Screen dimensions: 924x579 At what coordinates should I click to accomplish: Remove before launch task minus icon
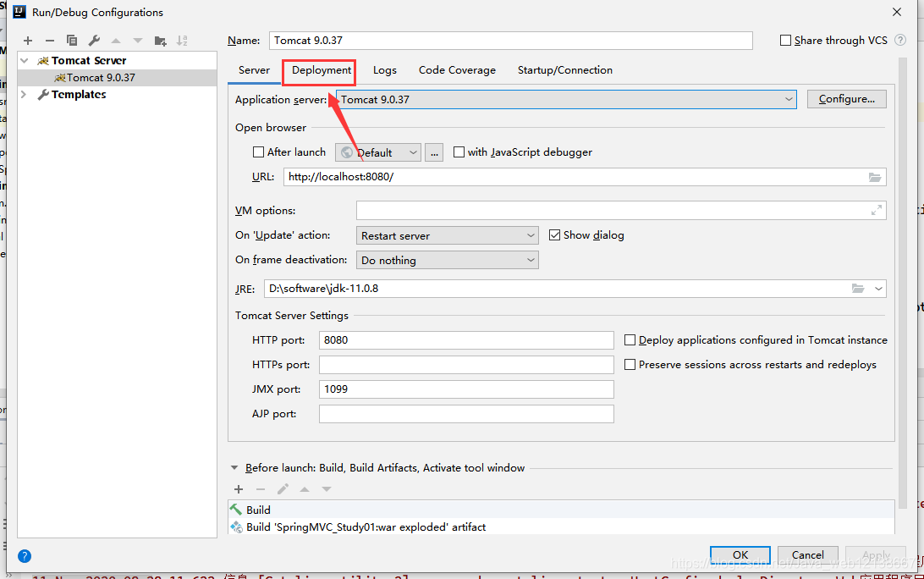(261, 489)
